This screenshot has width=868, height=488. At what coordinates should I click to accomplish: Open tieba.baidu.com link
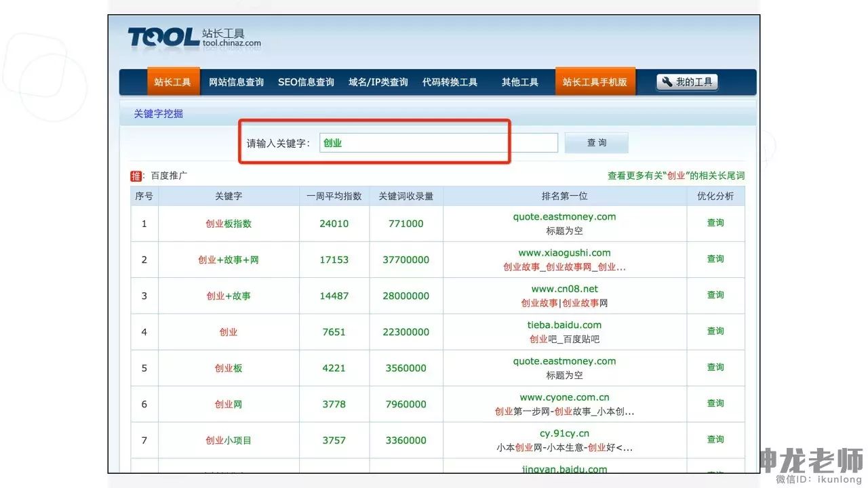click(x=564, y=325)
